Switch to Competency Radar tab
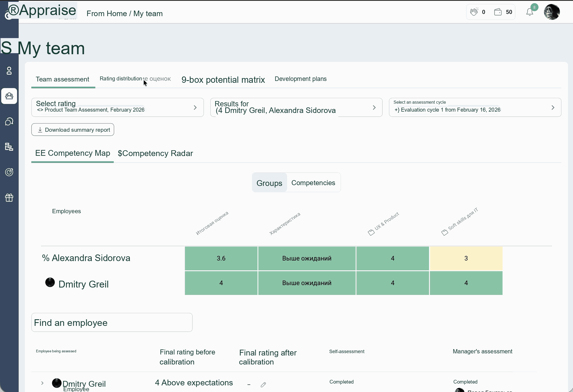 click(155, 153)
